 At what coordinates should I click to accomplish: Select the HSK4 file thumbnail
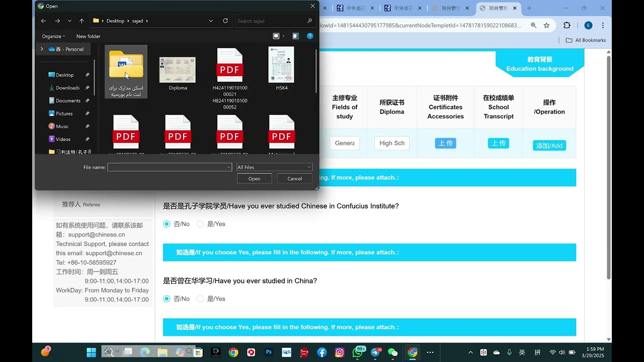[281, 69]
